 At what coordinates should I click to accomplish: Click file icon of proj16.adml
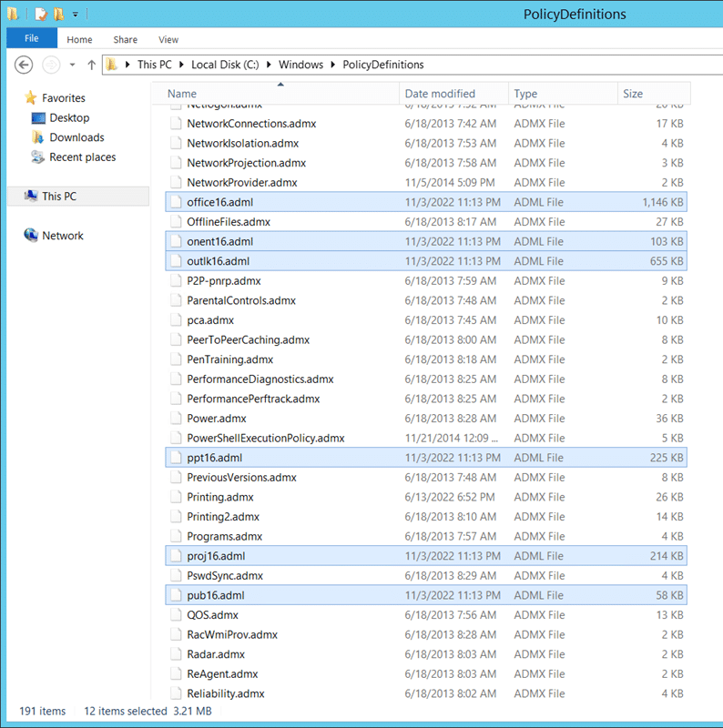(176, 556)
